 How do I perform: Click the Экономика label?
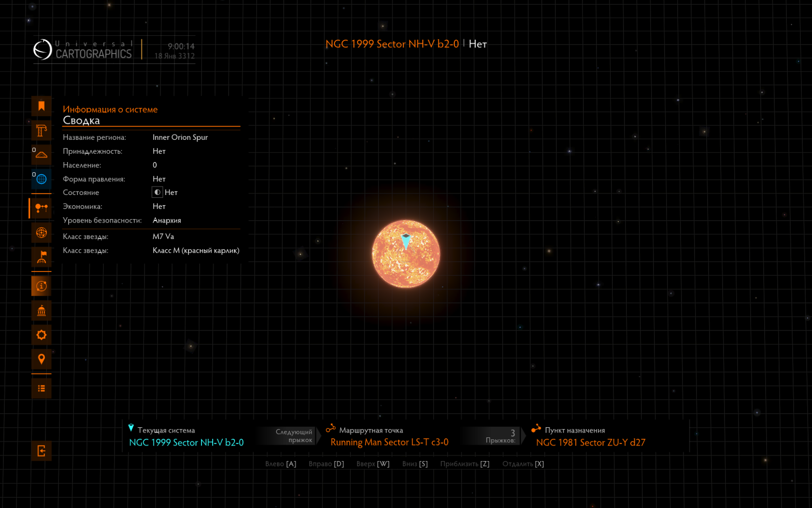click(83, 207)
